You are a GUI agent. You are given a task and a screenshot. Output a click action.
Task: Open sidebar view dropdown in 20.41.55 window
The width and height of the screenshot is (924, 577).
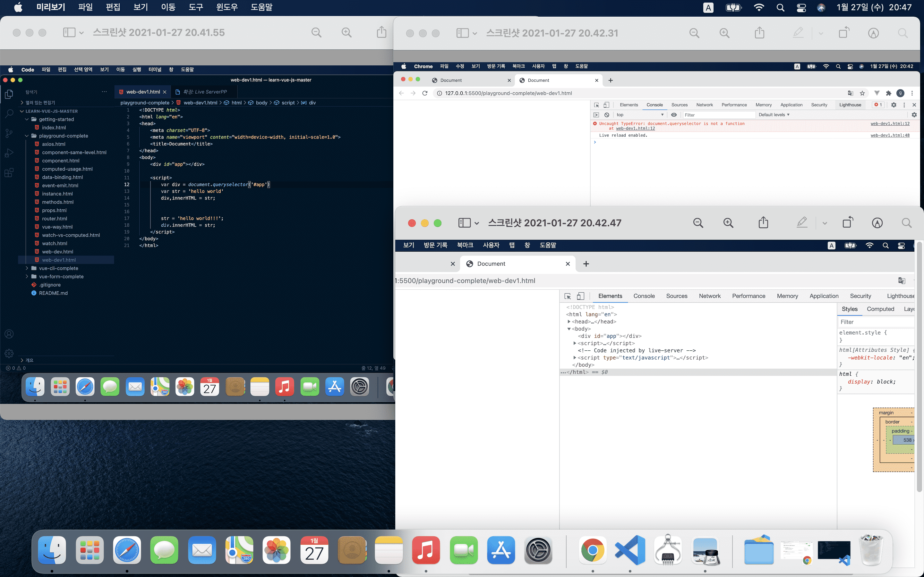coord(81,33)
